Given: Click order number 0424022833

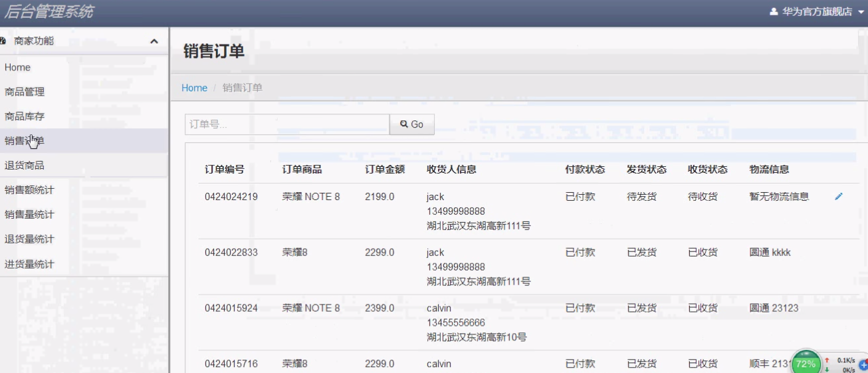Looking at the screenshot, I should coord(231,253).
